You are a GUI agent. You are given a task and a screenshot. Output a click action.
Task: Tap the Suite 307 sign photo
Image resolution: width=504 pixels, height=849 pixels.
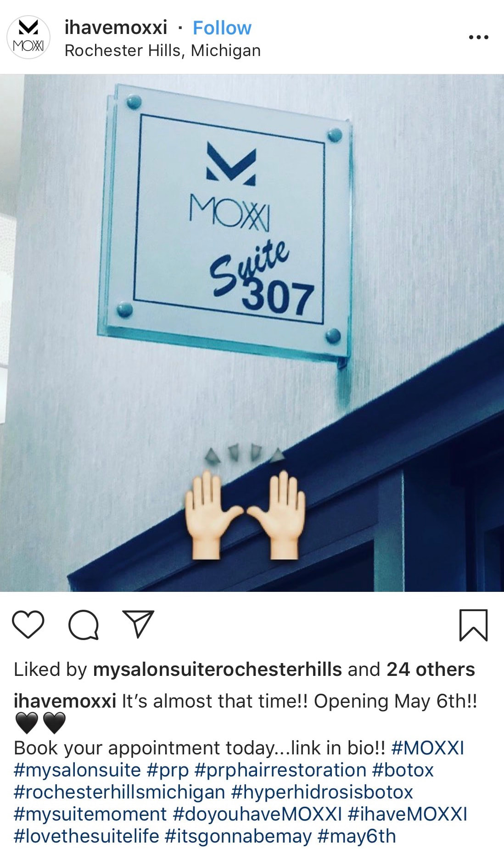[x=252, y=333]
